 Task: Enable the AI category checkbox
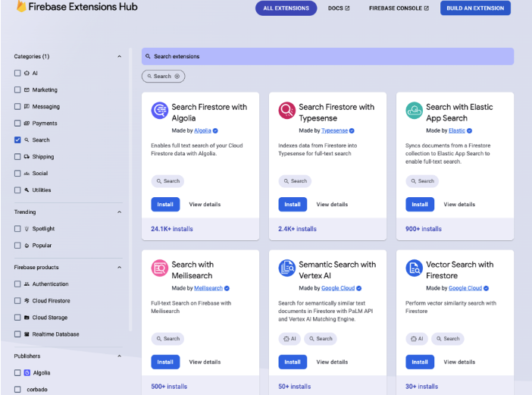tap(17, 73)
